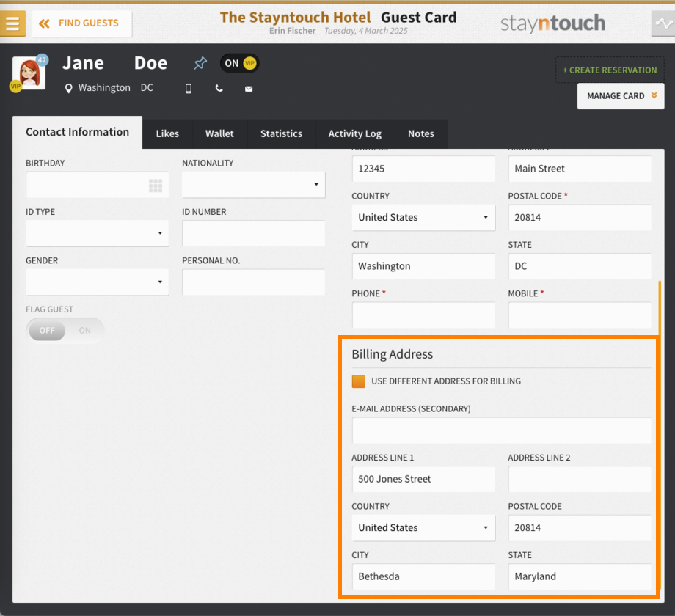The image size is (675, 616).
Task: Click the City field showing Washington
Action: (423, 266)
